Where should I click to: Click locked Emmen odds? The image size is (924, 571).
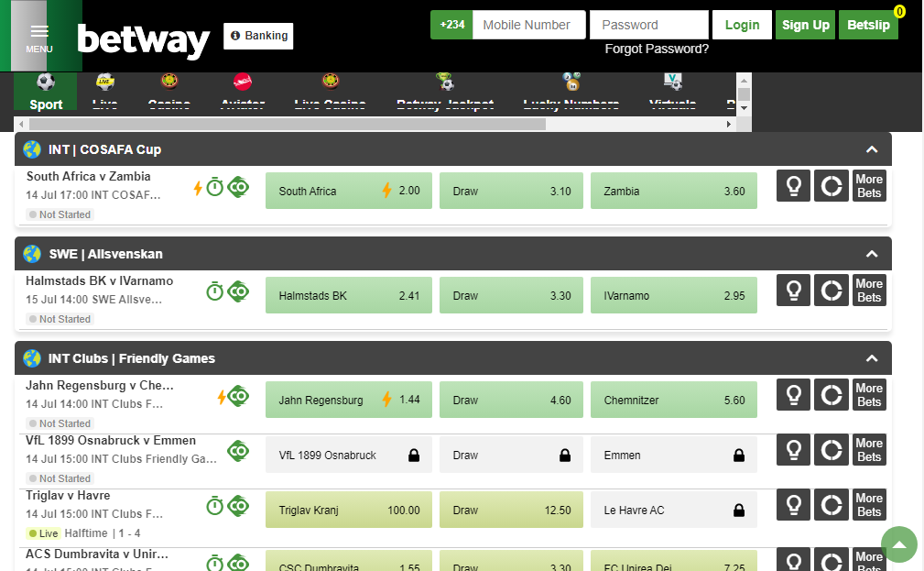coord(674,455)
